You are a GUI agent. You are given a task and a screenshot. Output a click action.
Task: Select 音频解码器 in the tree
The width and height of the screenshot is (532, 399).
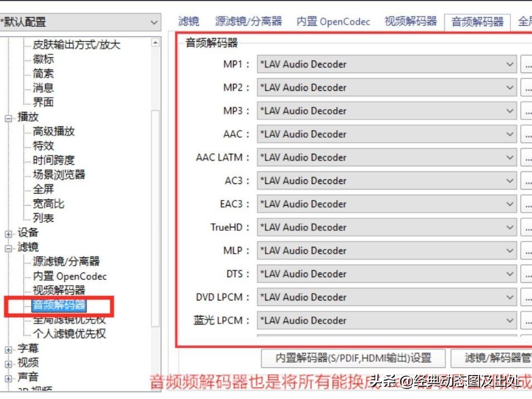coord(59,305)
